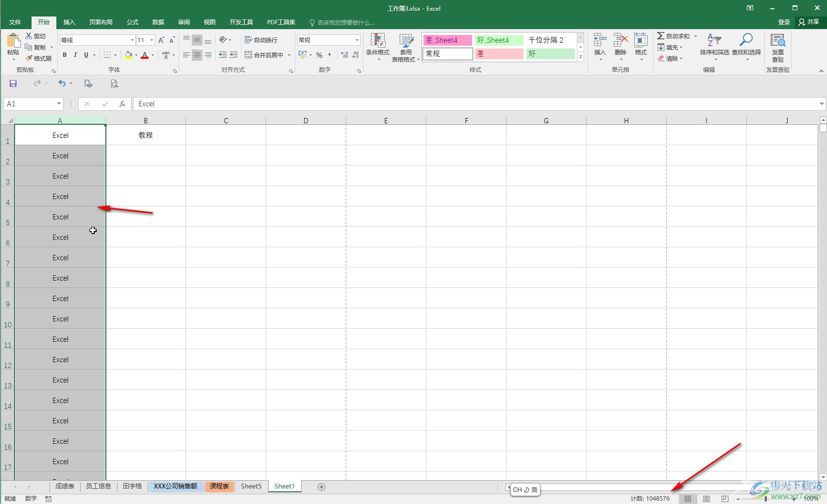Switch to Page Layout view in status bar
The height and width of the screenshot is (504, 827).
tap(707, 499)
